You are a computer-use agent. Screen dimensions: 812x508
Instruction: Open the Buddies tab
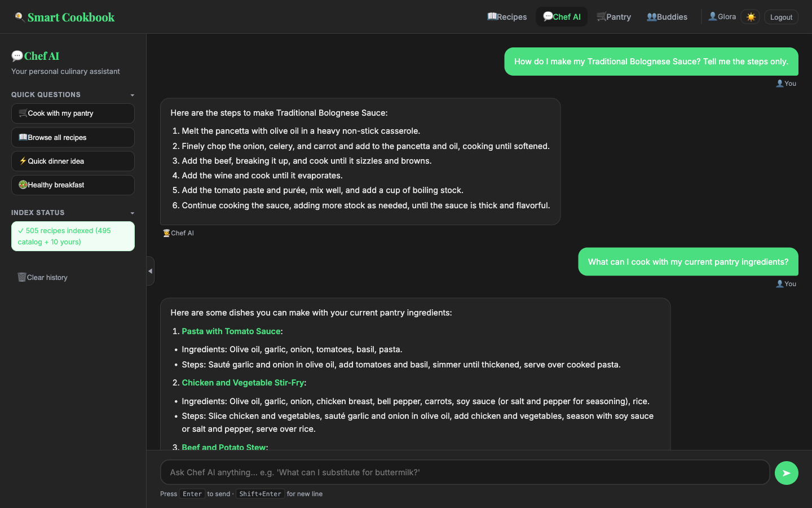pyautogui.click(x=667, y=17)
